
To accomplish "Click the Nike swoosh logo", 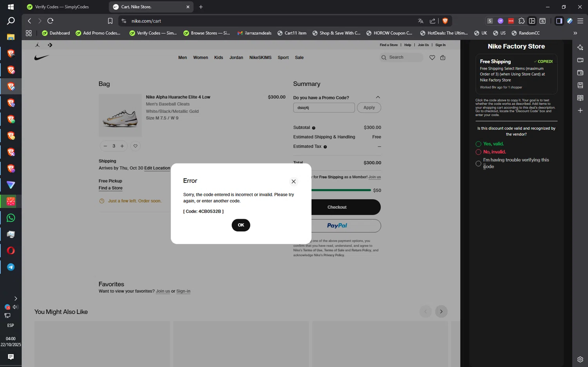I will [42, 58].
